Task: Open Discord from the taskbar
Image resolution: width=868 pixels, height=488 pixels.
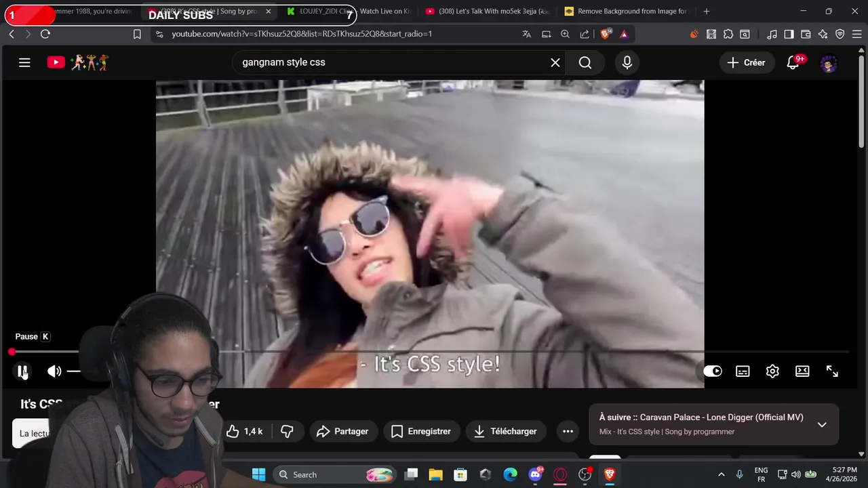Action: tap(535, 474)
